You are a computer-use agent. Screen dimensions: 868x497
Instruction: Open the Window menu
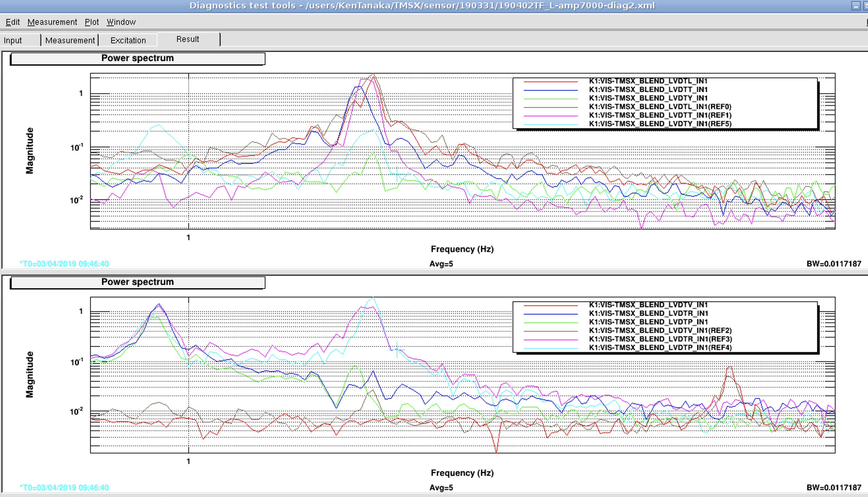[121, 22]
